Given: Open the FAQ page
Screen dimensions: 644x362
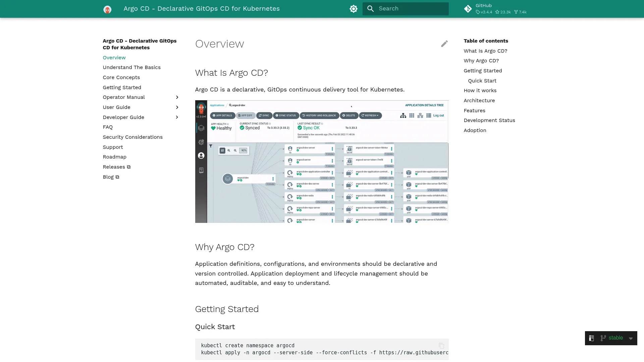Looking at the screenshot, I should click(108, 127).
